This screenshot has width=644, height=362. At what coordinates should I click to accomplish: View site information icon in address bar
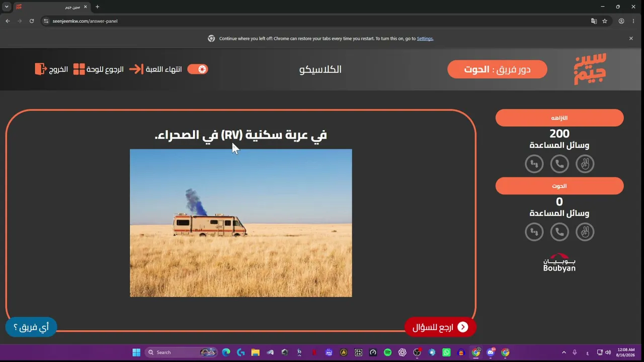tap(46, 21)
